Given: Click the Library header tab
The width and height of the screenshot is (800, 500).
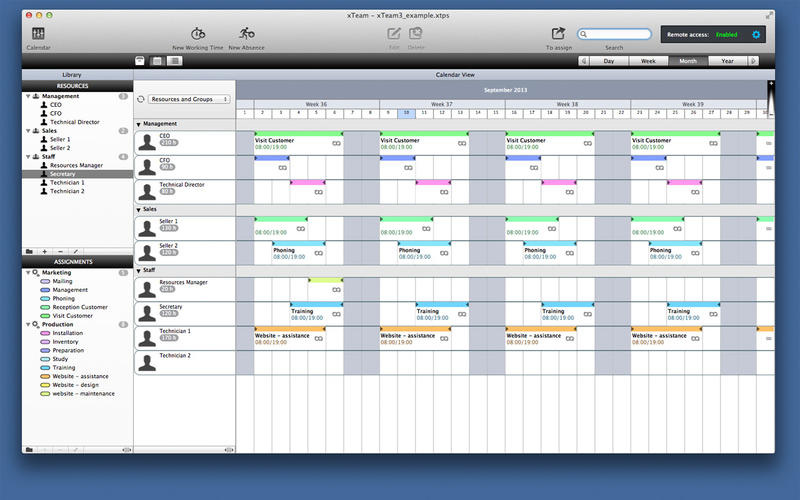Looking at the screenshot, I should (x=72, y=74).
